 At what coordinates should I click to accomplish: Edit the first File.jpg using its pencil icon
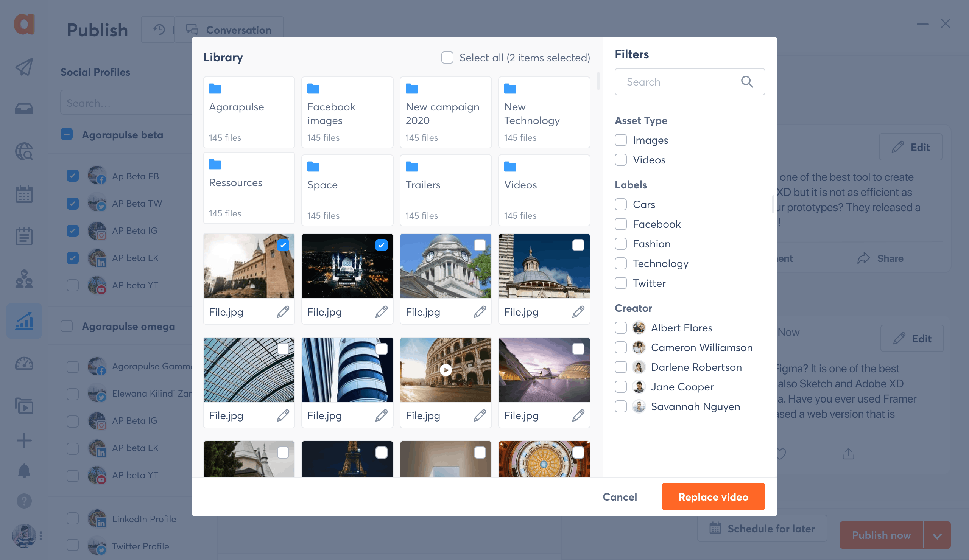tap(283, 312)
